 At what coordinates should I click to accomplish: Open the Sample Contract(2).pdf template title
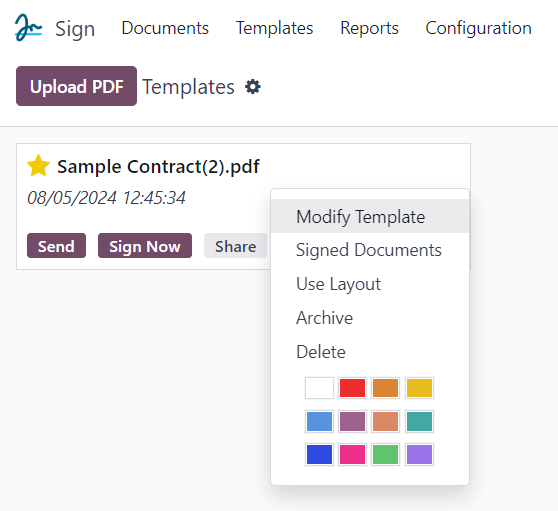[x=158, y=166]
